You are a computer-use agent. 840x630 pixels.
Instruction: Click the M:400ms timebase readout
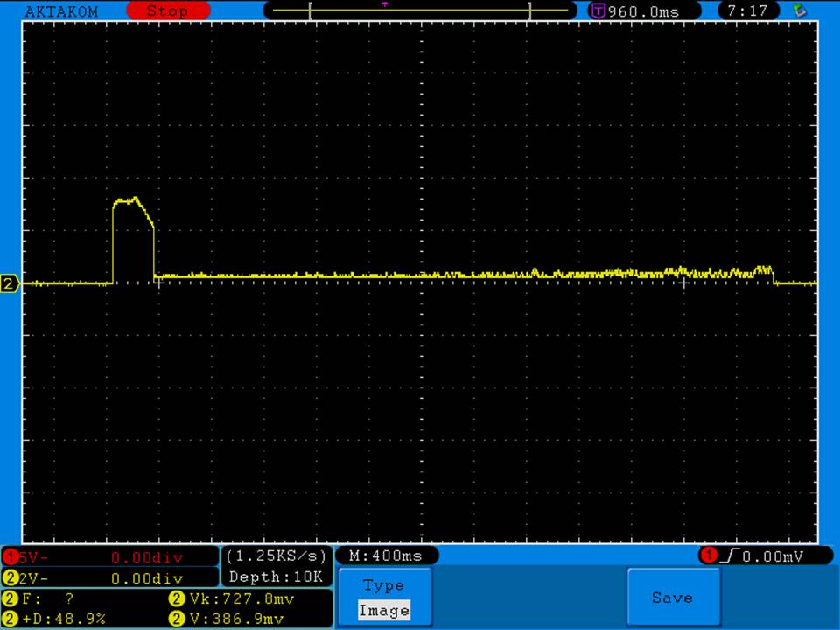click(x=385, y=556)
